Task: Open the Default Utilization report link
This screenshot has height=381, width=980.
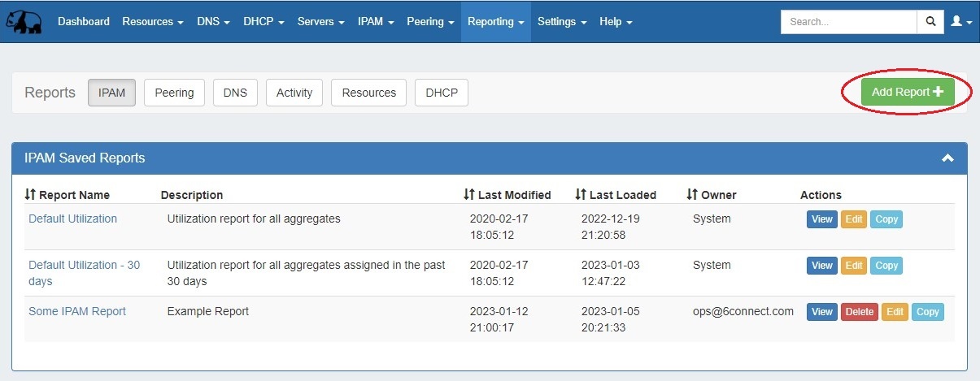Action: click(72, 219)
